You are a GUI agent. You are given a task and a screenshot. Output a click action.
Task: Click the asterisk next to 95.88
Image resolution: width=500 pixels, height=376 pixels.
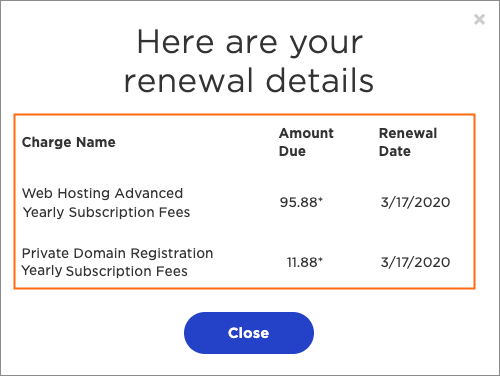point(320,199)
